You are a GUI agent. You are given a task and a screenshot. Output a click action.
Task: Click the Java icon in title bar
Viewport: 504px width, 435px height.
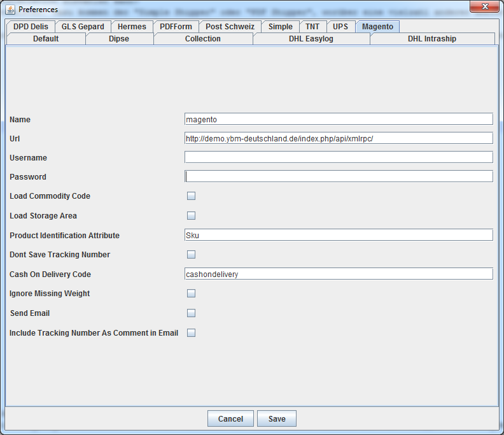coord(10,10)
